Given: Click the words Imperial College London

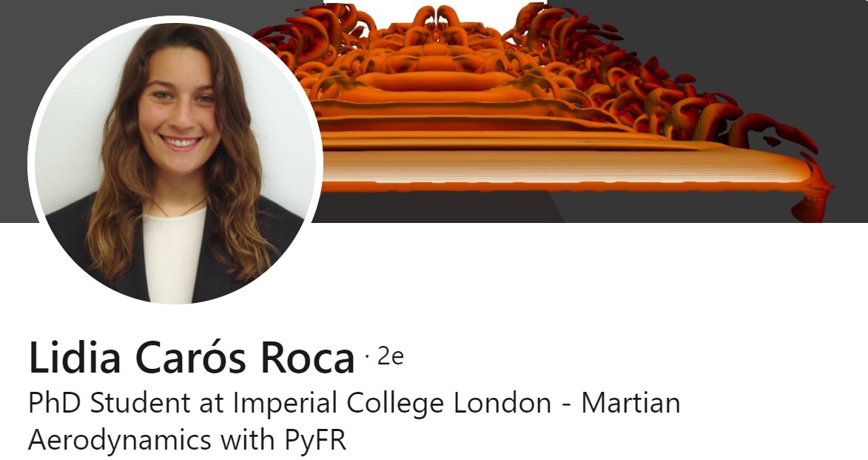Looking at the screenshot, I should [392, 403].
